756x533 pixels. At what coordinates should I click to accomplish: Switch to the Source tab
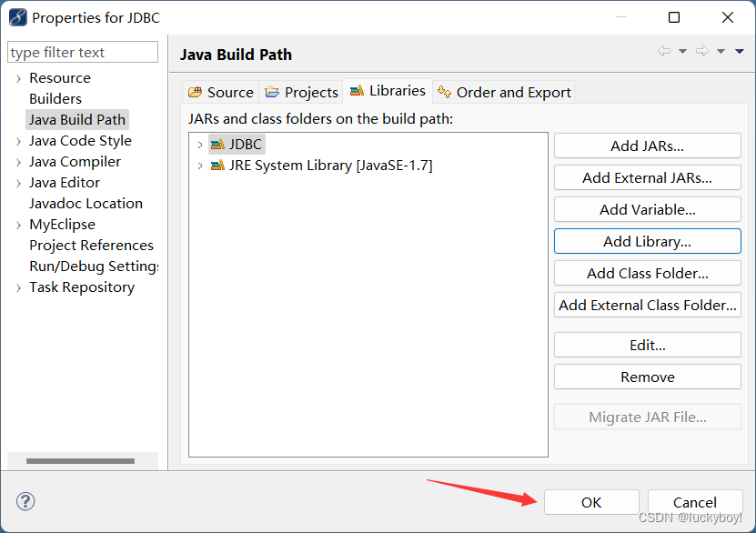(x=221, y=92)
